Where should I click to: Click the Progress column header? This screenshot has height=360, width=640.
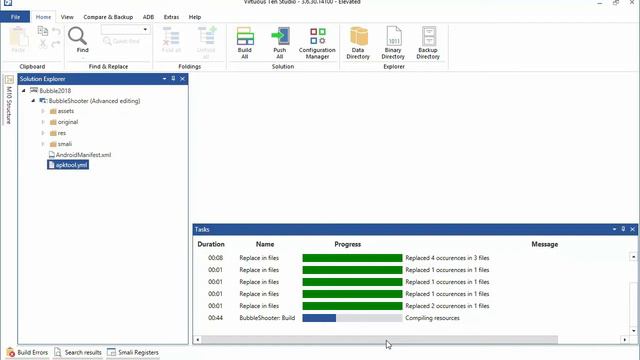pos(348,244)
